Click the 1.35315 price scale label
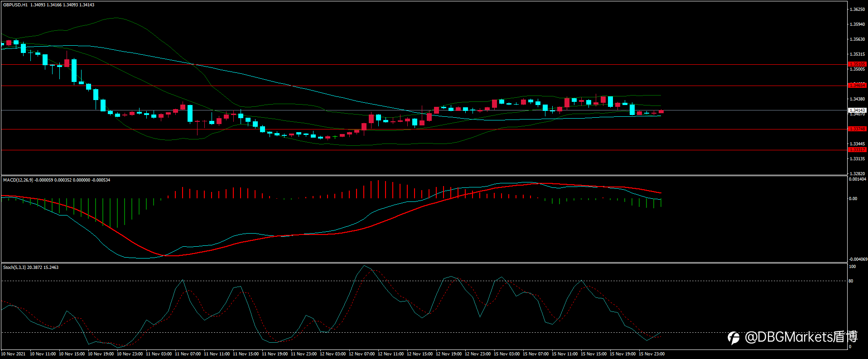The width and height of the screenshot is (868, 359). (x=857, y=54)
